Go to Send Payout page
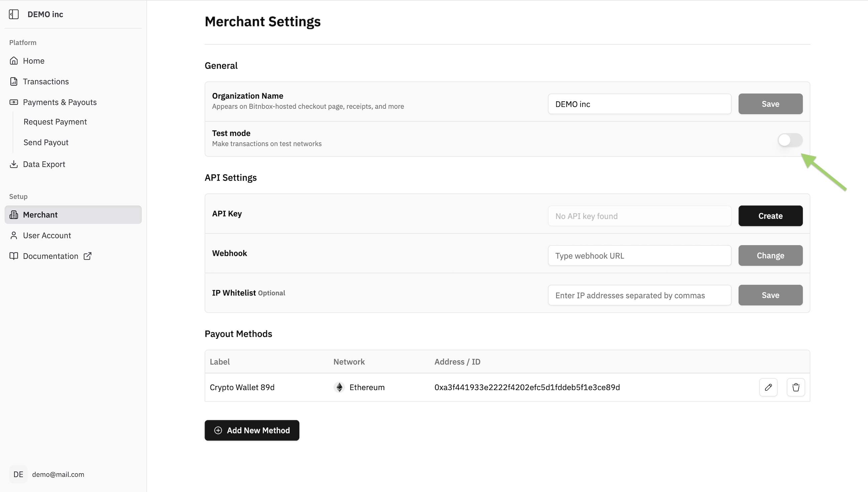 (46, 142)
